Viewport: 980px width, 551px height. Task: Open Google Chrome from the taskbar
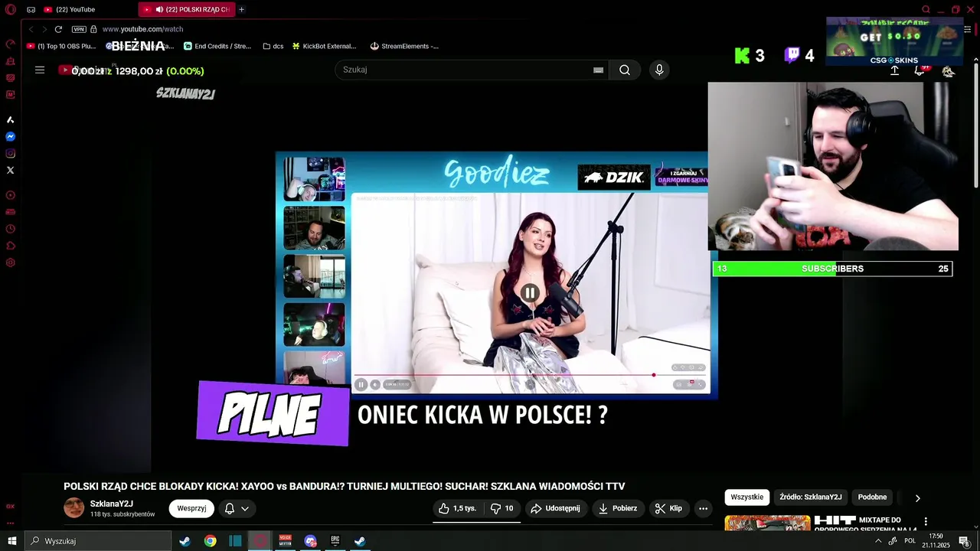tap(210, 541)
